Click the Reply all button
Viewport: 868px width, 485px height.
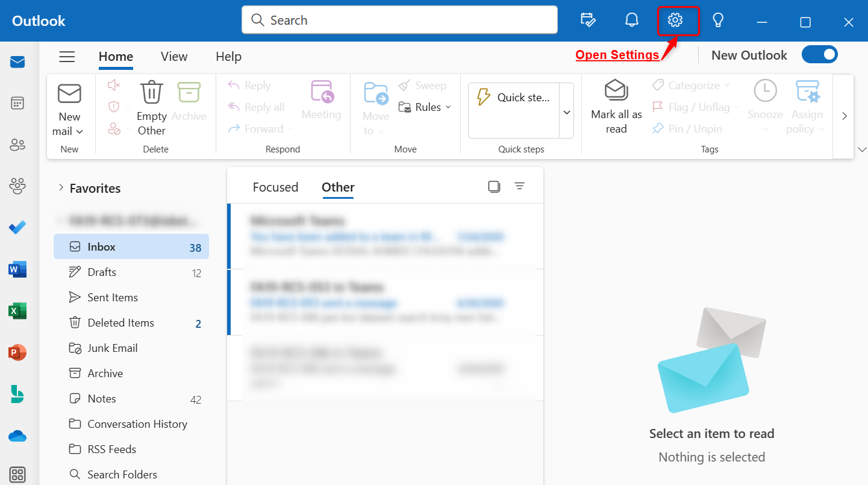[256, 107]
